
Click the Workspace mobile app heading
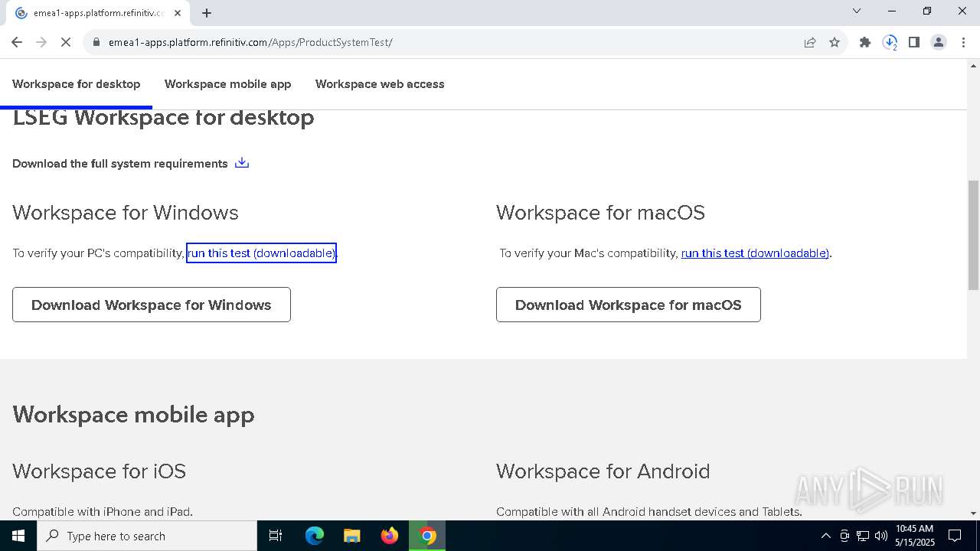[x=133, y=415]
